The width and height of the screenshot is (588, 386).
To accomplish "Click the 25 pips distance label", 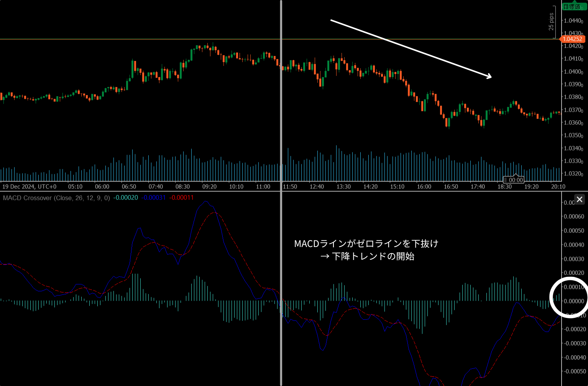I will [x=551, y=22].
